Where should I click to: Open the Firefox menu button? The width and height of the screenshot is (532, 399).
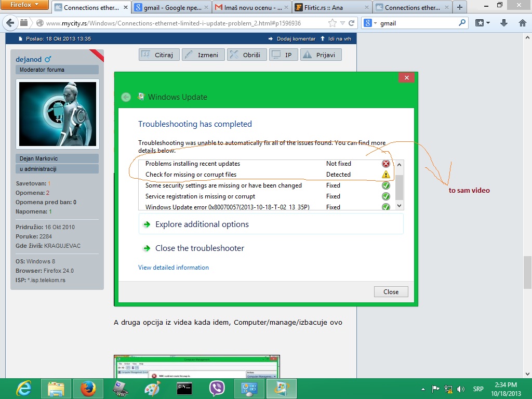coord(24,5)
